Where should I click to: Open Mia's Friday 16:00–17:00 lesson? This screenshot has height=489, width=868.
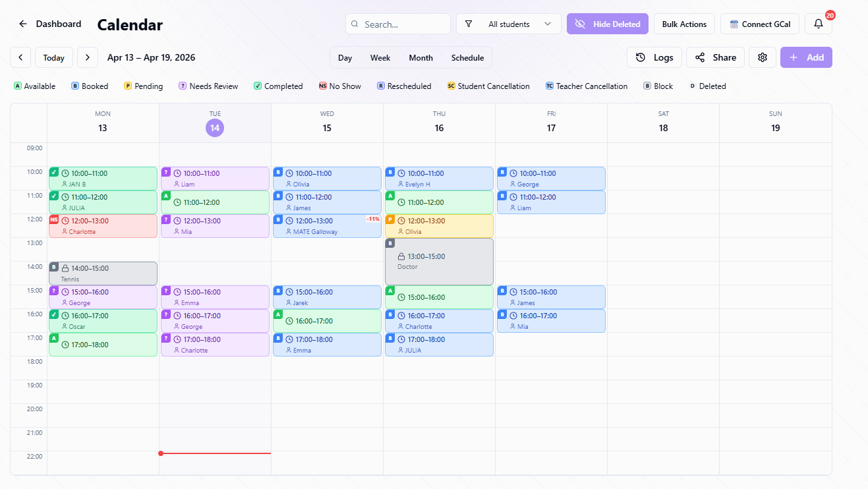(551, 321)
